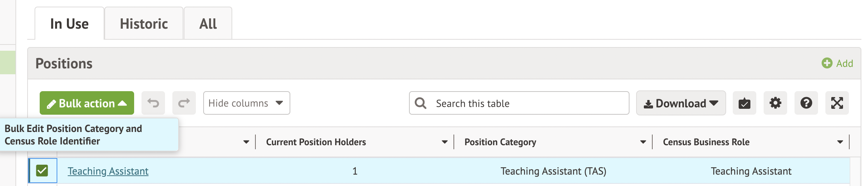This screenshot has width=868, height=186.
Task: Uncheck the Teaching Assistant row checkbox
Action: click(42, 171)
